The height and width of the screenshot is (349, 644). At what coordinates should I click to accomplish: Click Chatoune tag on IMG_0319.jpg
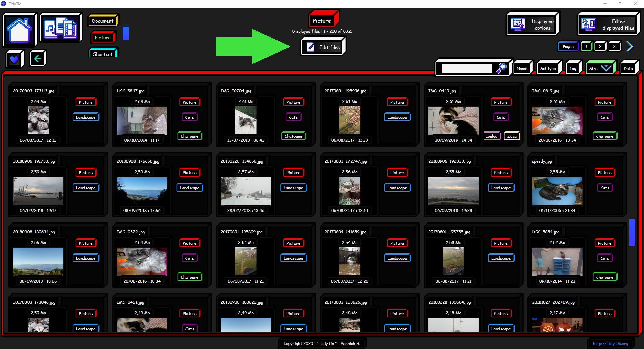pos(605,136)
